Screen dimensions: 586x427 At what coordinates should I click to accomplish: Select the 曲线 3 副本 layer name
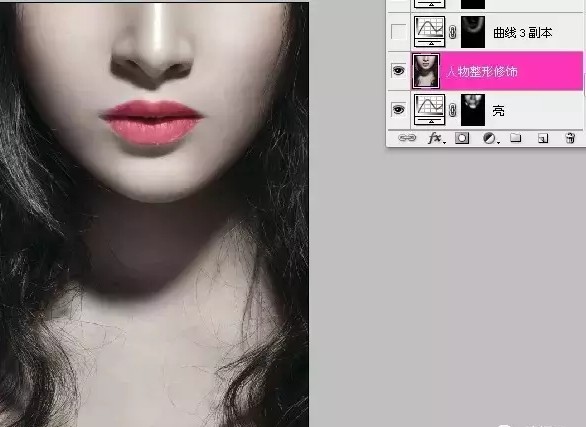point(522,33)
